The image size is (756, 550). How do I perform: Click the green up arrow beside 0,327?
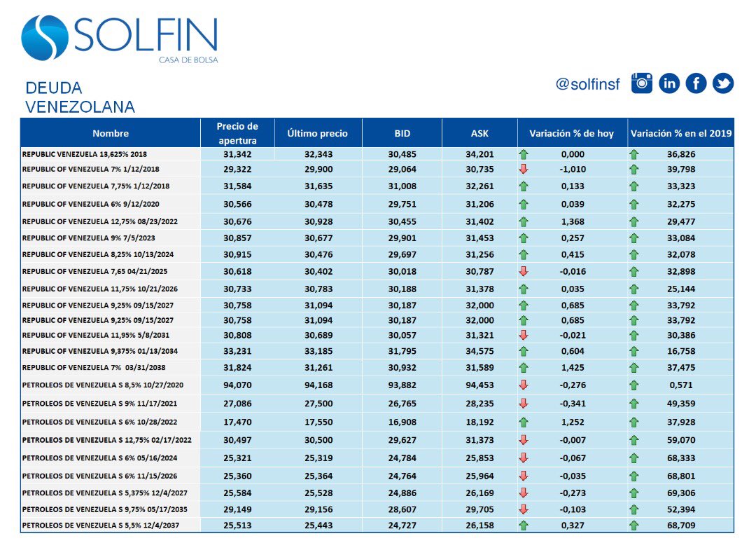pos(524,525)
